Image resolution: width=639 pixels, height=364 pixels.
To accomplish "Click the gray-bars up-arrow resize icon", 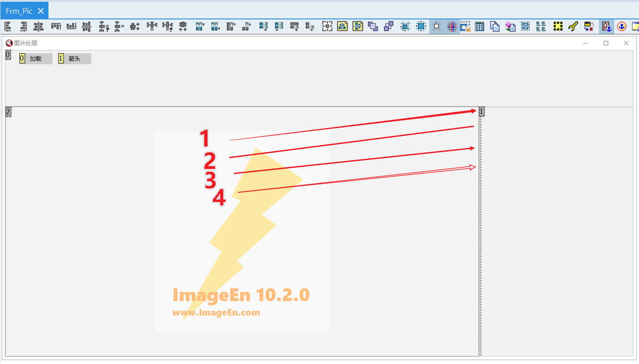I will pos(231,27).
